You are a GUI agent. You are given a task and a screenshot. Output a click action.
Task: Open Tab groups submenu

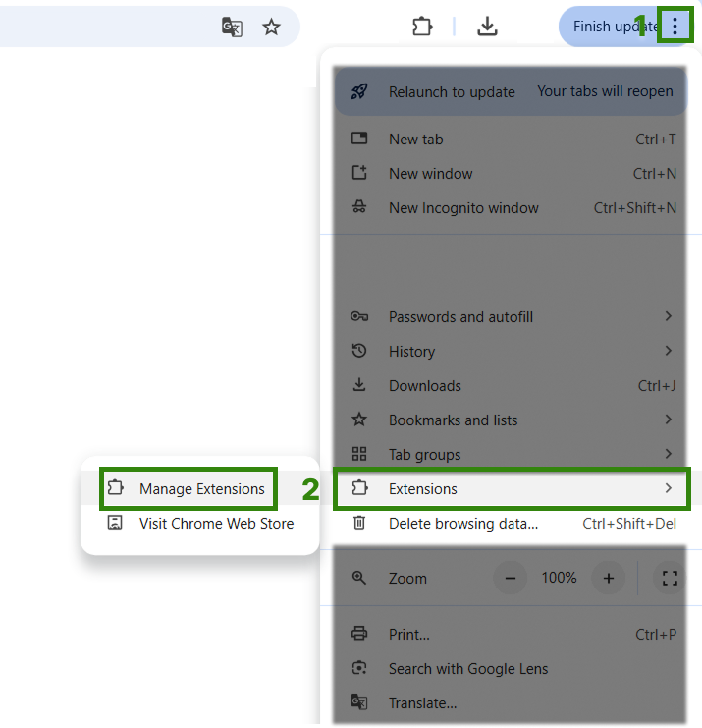511,454
